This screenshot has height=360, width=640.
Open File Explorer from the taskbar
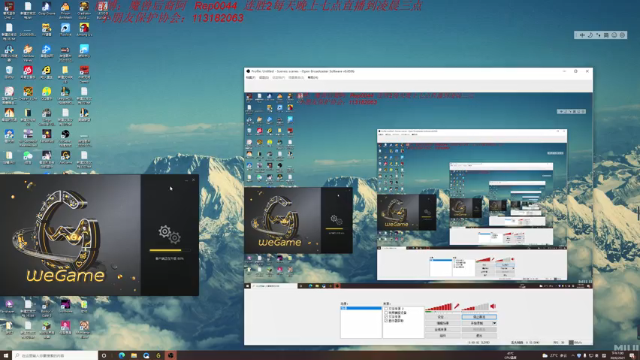click(134, 356)
